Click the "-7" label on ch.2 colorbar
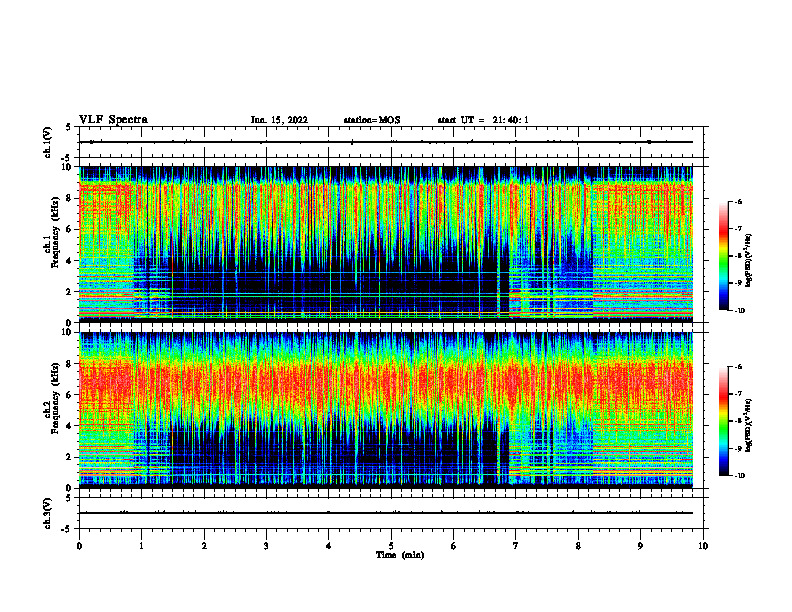 (738, 394)
